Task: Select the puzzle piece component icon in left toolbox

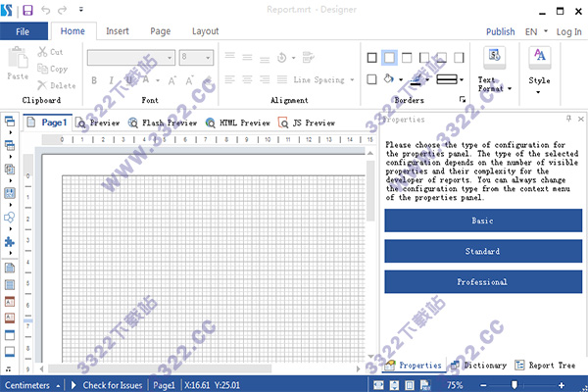Action: pos(10,241)
